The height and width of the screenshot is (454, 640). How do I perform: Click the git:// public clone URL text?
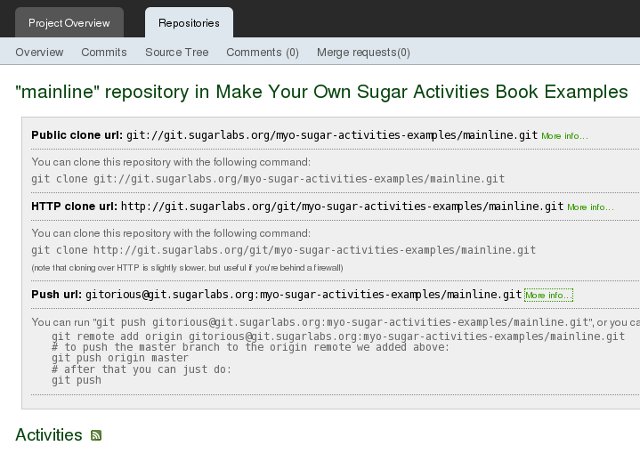(x=332, y=135)
